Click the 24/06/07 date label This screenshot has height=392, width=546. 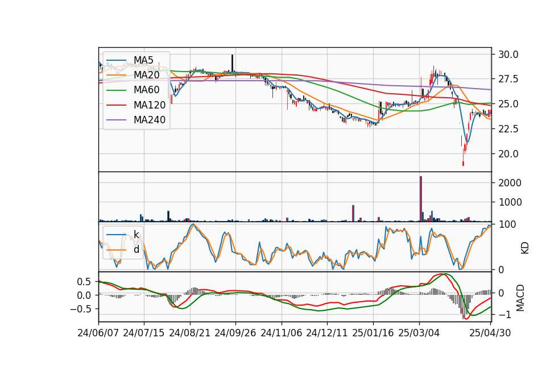point(98,333)
